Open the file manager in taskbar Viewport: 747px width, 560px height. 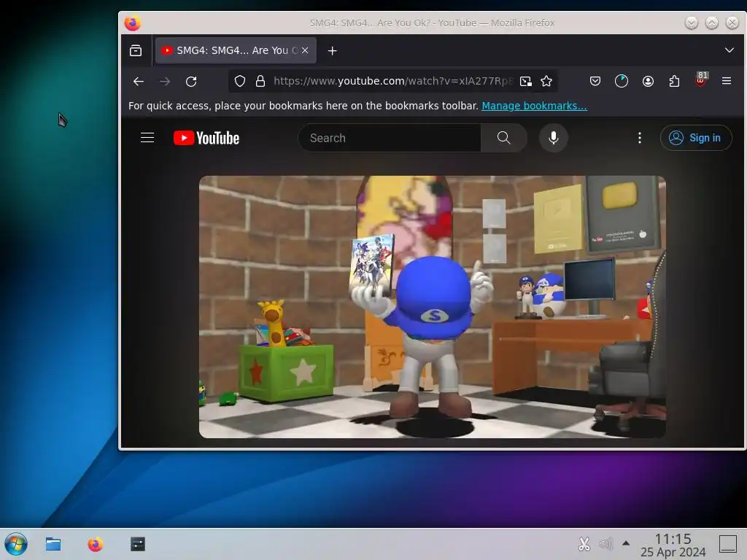[53, 544]
